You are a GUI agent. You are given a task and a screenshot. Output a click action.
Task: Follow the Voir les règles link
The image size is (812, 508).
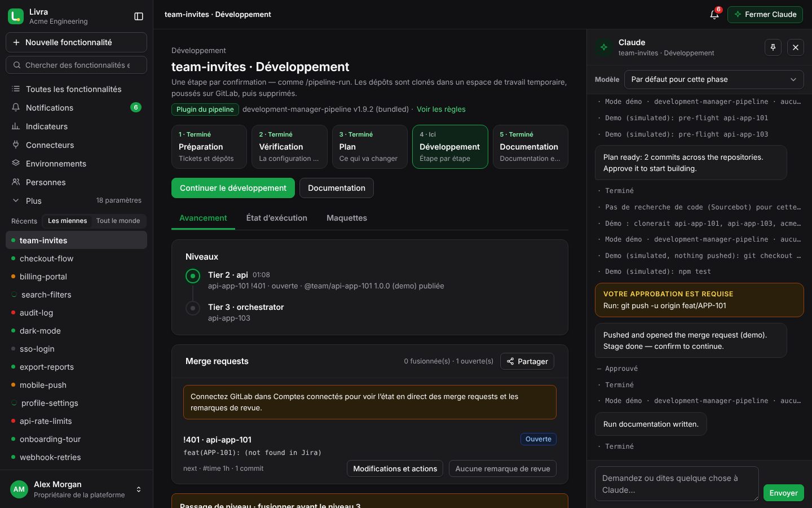(441, 110)
